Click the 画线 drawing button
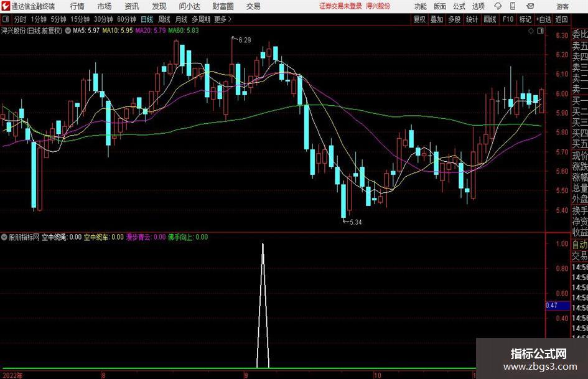This screenshot has width=588, height=379. pos(490,19)
